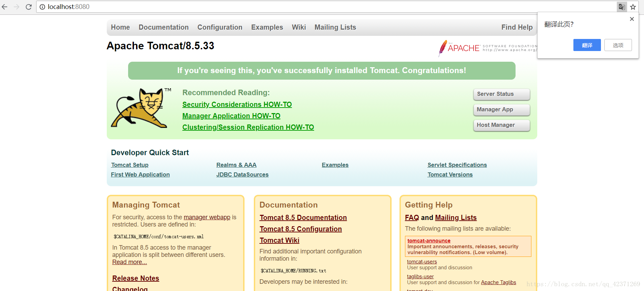Reload the page with refresh icon
This screenshot has height=291, width=644.
point(29,7)
